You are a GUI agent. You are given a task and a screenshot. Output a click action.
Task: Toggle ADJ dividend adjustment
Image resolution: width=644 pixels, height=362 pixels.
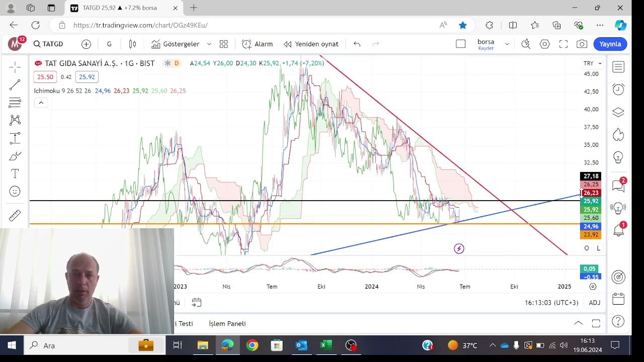pyautogui.click(x=595, y=303)
